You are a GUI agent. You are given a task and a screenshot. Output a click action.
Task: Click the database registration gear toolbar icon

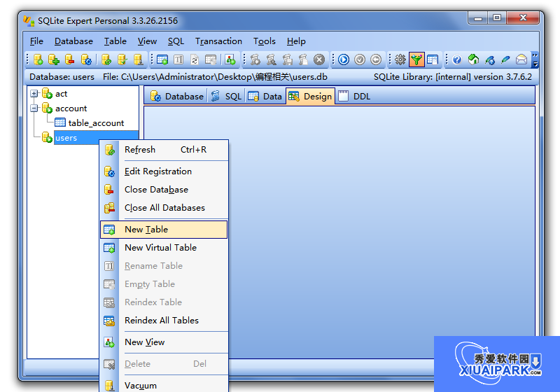click(x=86, y=59)
